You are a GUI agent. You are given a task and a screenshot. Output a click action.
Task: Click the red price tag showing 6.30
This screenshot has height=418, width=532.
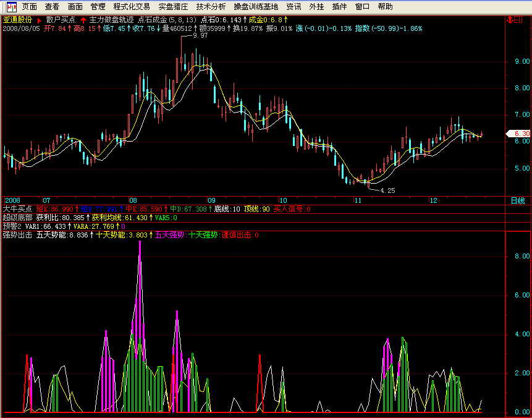click(517, 134)
